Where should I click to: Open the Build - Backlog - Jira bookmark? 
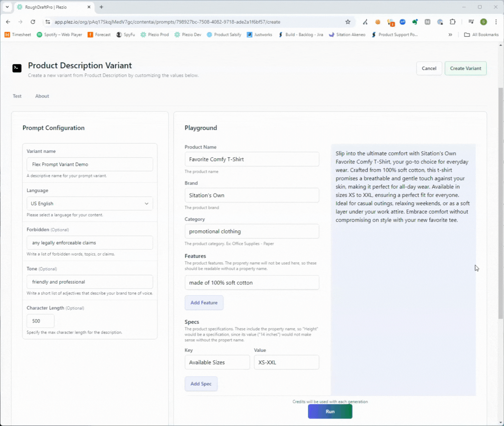[300, 35]
